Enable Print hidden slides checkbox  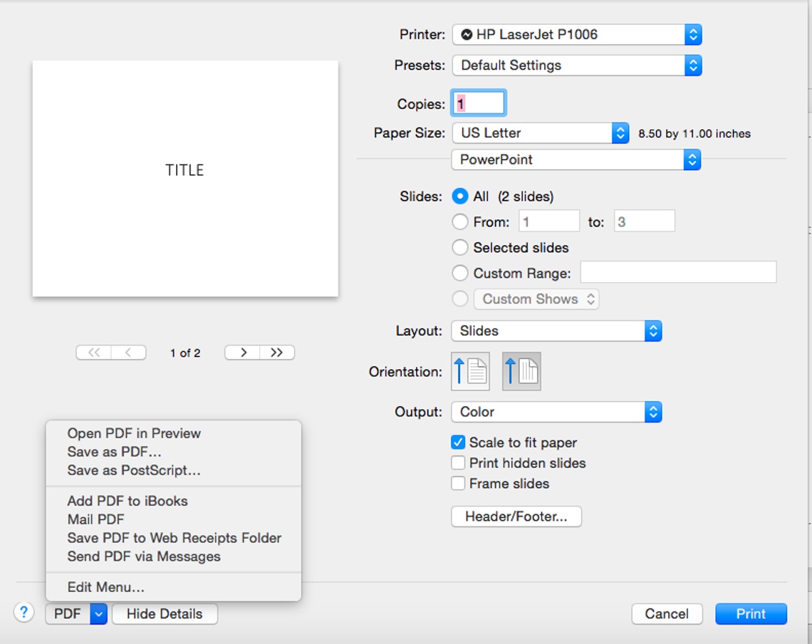458,462
